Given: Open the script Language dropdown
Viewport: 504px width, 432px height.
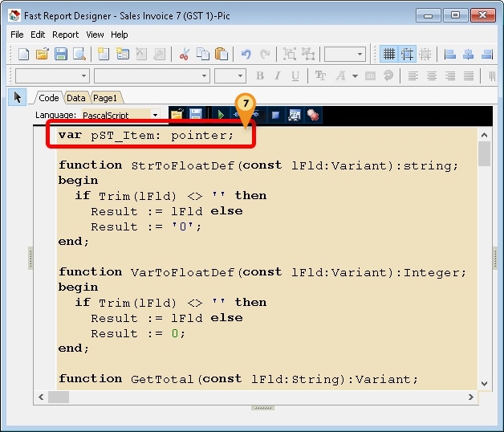Looking at the screenshot, I should tap(155, 115).
